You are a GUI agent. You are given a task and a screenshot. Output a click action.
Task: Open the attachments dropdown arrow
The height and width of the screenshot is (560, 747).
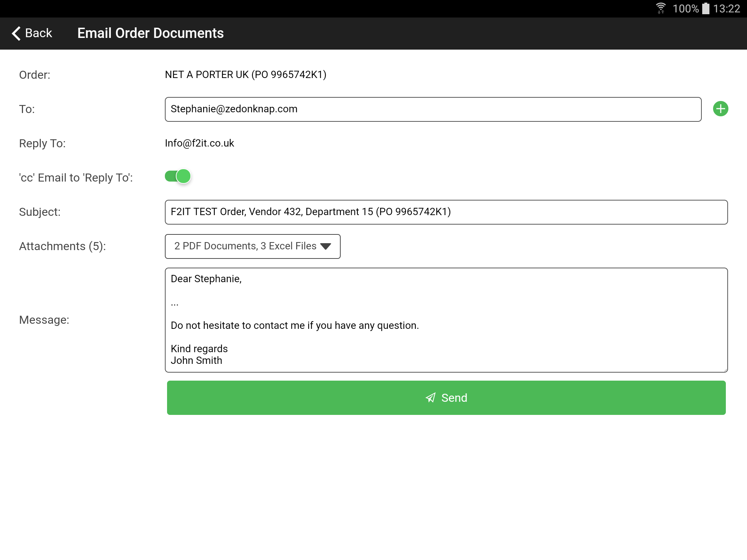(325, 246)
